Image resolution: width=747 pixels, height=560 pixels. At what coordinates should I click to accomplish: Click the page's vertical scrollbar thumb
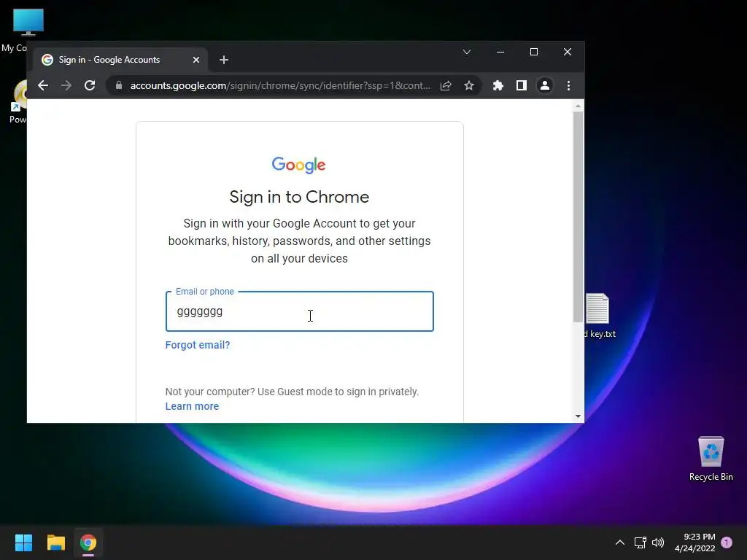(578, 217)
